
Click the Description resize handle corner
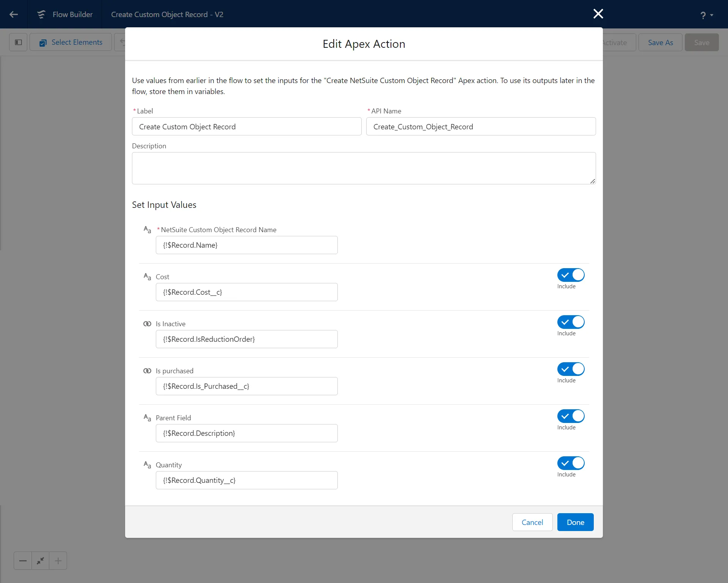[593, 181]
